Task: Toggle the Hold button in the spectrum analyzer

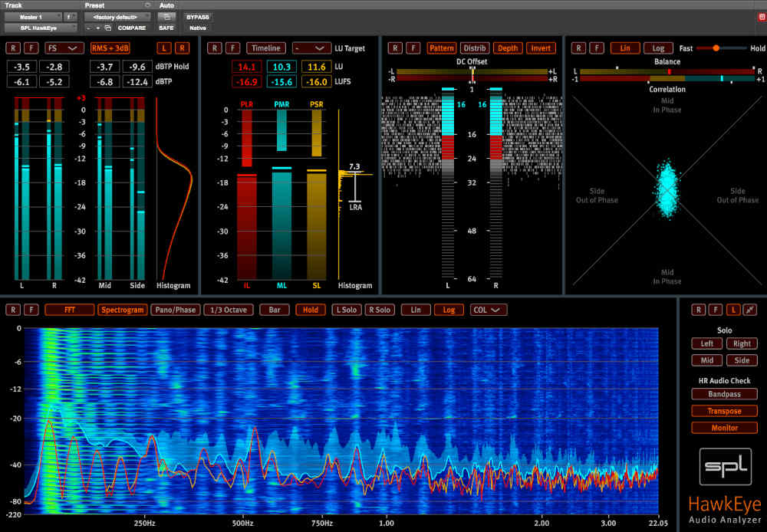Action: click(x=310, y=310)
